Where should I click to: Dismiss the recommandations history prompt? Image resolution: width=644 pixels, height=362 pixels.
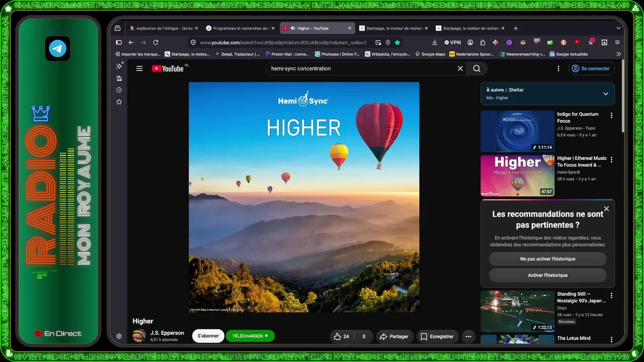pyautogui.click(x=606, y=209)
